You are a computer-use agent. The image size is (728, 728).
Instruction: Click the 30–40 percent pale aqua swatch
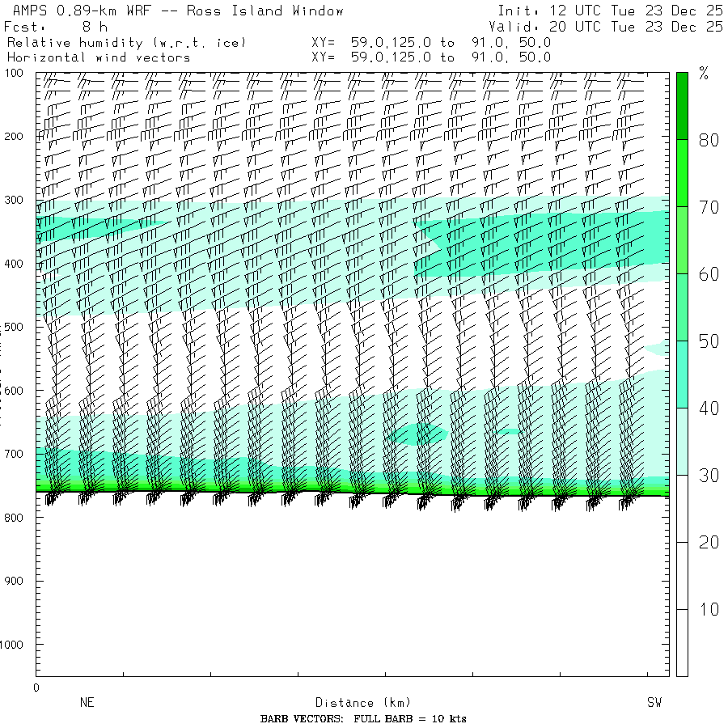pos(682,441)
